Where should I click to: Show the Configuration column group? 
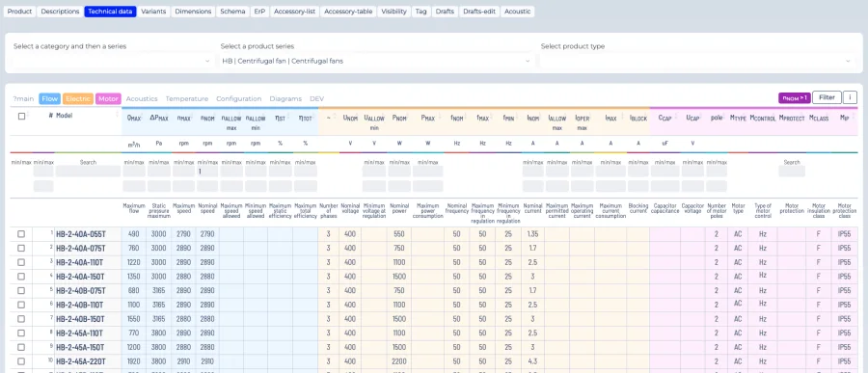point(238,98)
